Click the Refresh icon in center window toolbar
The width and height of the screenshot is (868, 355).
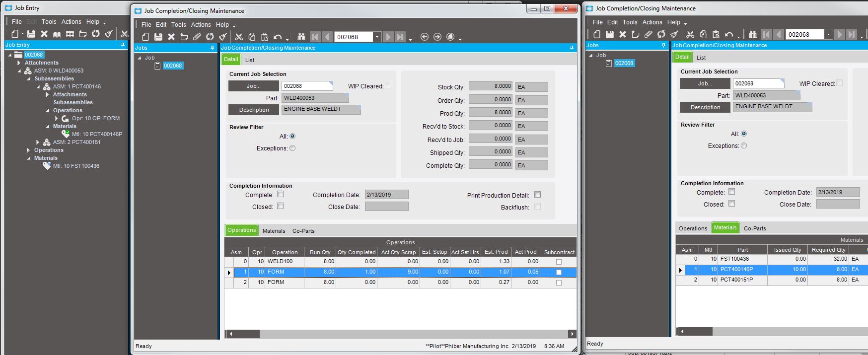click(210, 37)
